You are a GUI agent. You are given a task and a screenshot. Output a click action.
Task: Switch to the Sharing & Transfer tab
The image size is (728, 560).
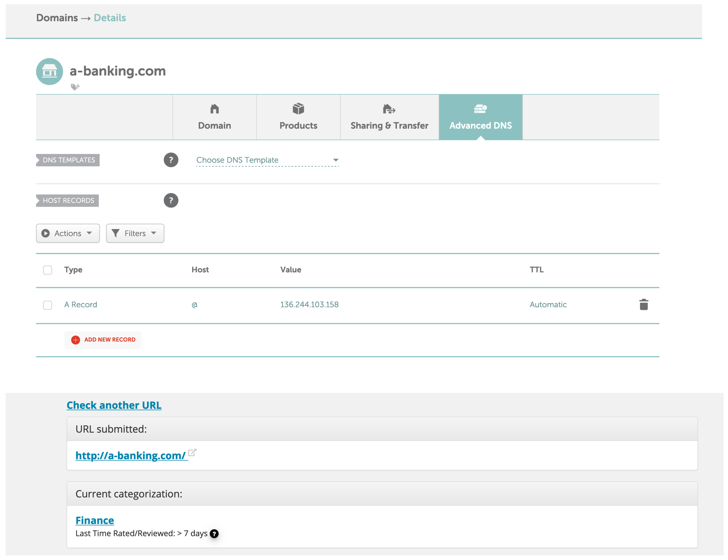coord(389,117)
